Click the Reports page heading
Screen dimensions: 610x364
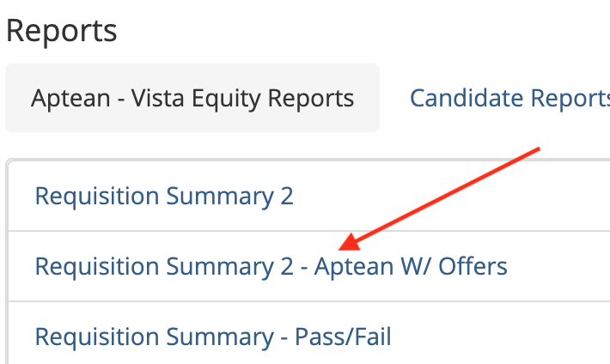61,31
